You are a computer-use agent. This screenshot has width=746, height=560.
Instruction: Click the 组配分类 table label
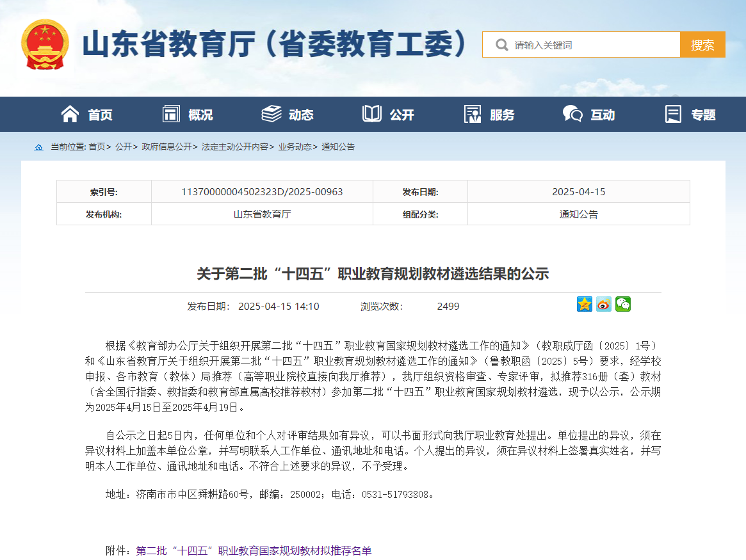tap(420, 214)
